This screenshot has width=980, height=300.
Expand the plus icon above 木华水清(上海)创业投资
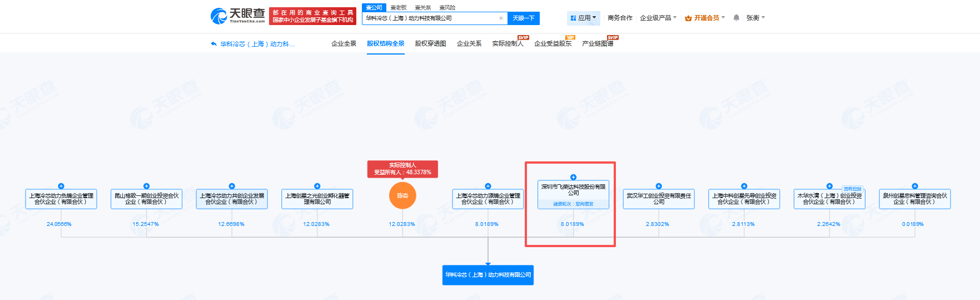pyautogui.click(x=829, y=186)
